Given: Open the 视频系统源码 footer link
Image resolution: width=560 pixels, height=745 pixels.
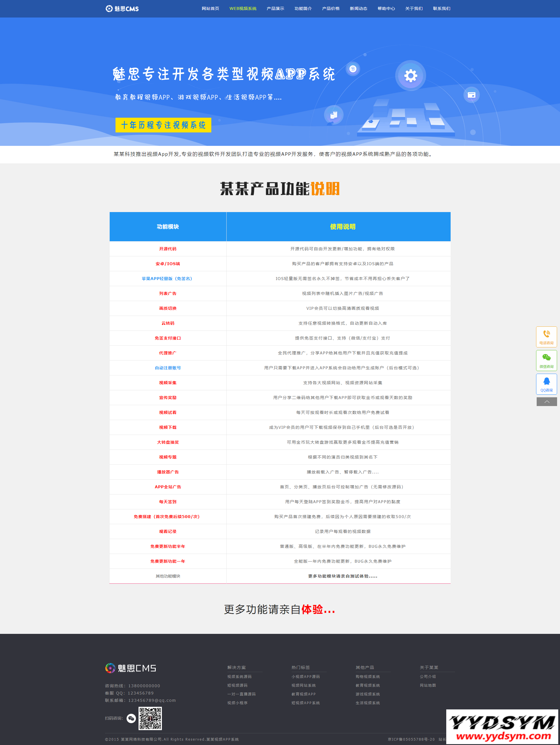Looking at the screenshot, I should 239,677.
